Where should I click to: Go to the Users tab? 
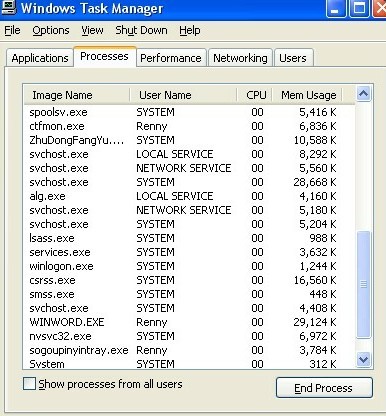[293, 58]
